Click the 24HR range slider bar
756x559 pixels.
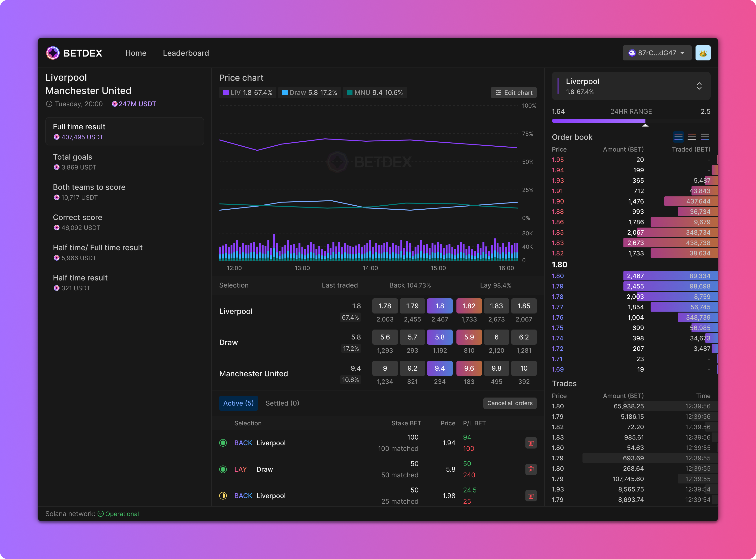(x=631, y=121)
